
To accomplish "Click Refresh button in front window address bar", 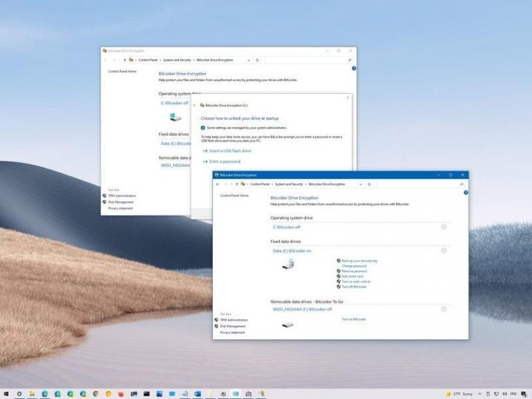I will [x=369, y=184].
